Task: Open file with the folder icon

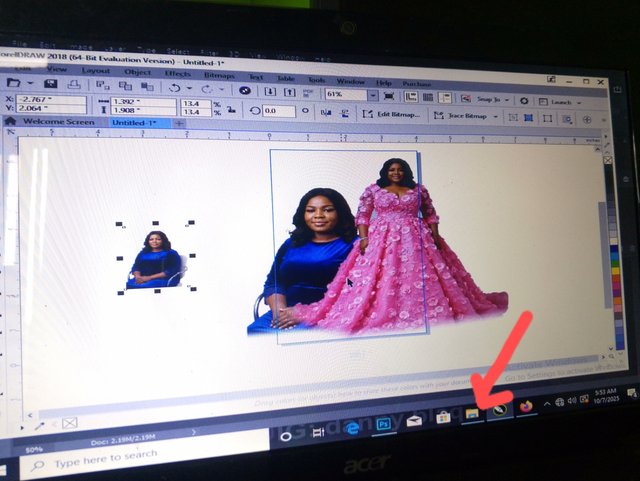Action: point(13,83)
